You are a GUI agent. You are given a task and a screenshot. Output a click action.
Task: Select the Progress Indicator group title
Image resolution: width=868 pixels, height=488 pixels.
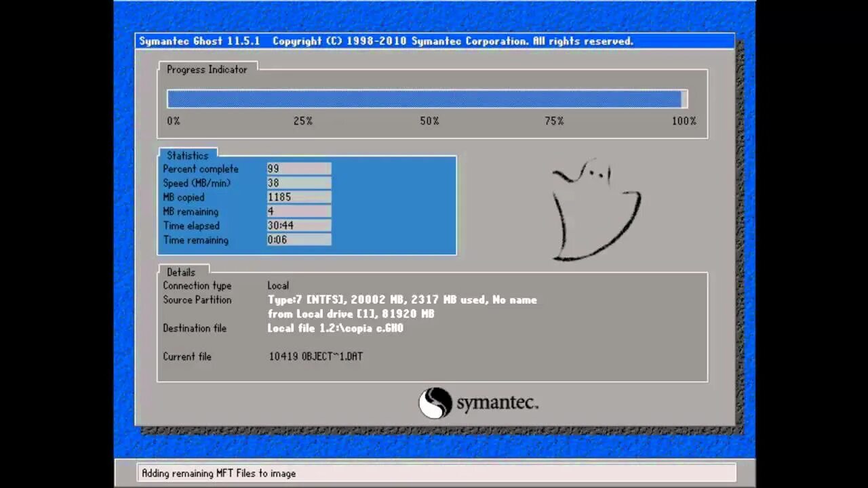207,69
